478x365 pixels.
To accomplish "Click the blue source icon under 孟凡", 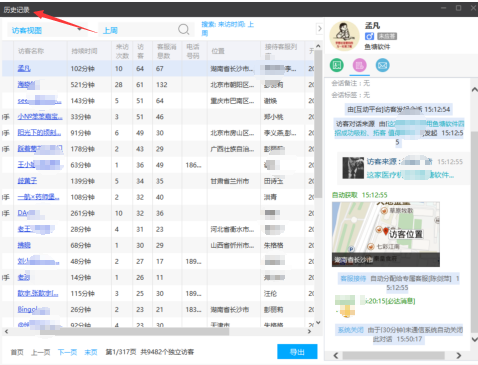I will point(369,36).
